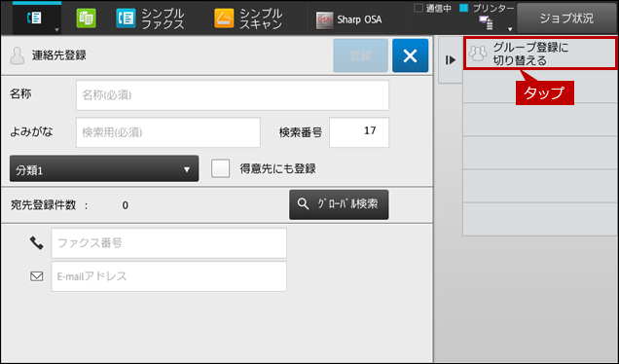The width and height of the screenshot is (619, 364).
Task: Open the green copy mode icon
Action: 86,18
